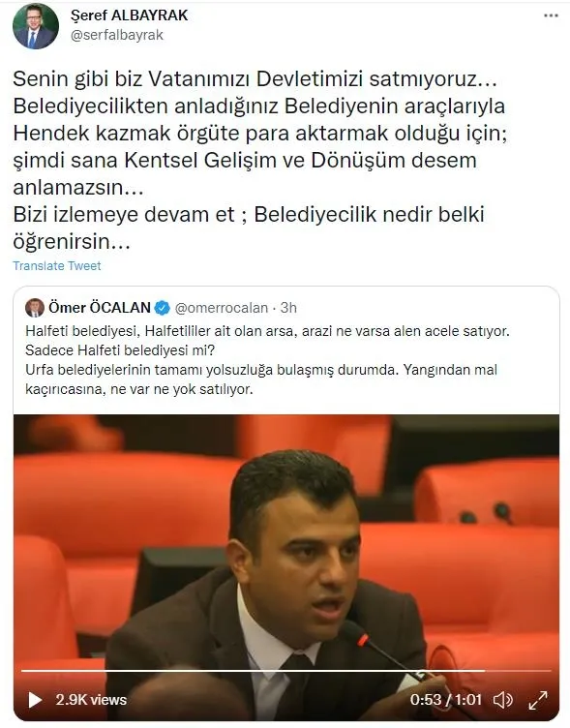This screenshot has width=570, height=728.
Task: Click the blue verified badge next to Ömer ÖCALAN
Action: (162, 308)
